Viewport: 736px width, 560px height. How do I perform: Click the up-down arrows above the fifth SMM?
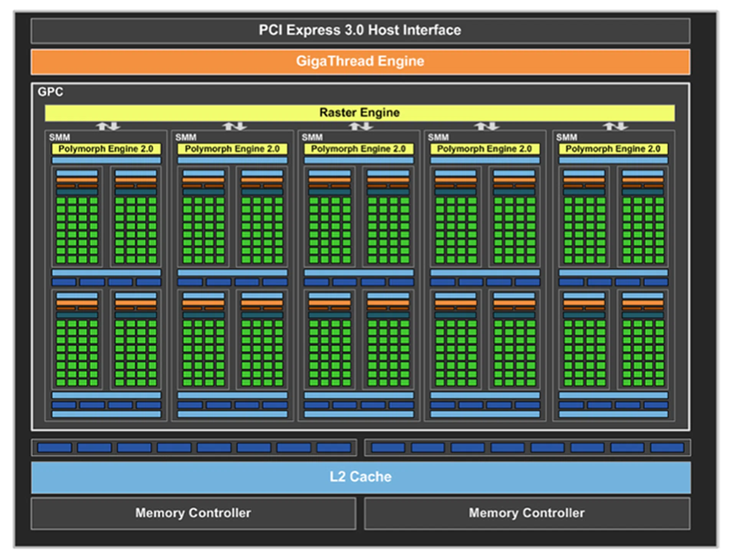[615, 126]
